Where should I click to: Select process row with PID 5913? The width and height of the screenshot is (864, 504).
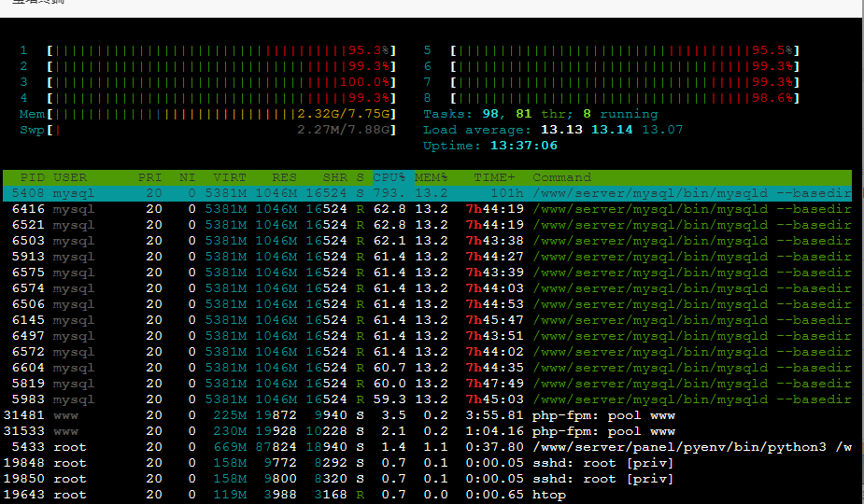[x=427, y=257]
